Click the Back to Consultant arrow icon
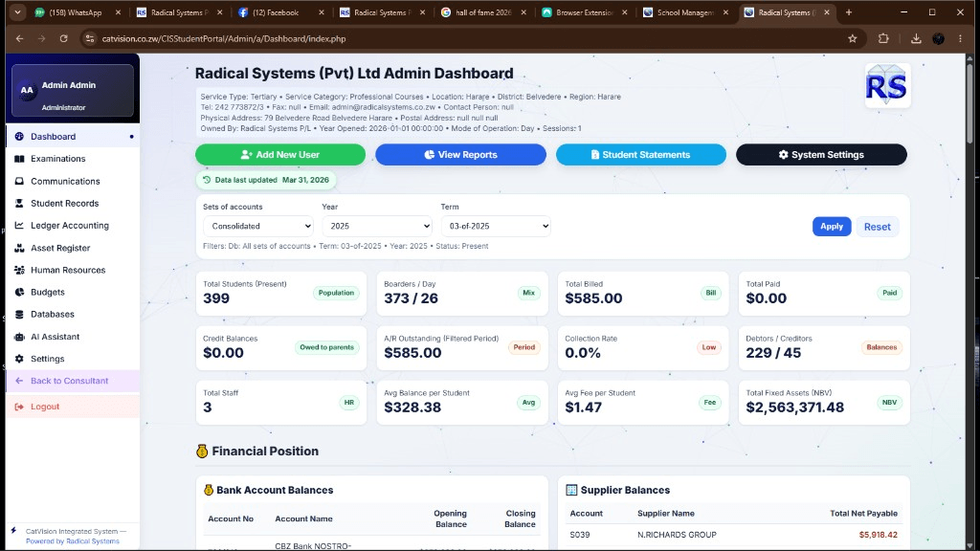 point(19,381)
